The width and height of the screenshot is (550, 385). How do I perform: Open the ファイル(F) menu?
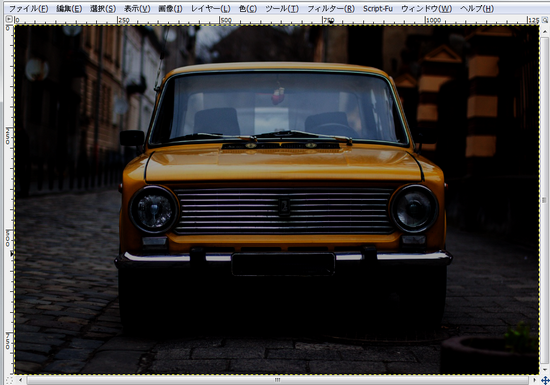pos(28,8)
